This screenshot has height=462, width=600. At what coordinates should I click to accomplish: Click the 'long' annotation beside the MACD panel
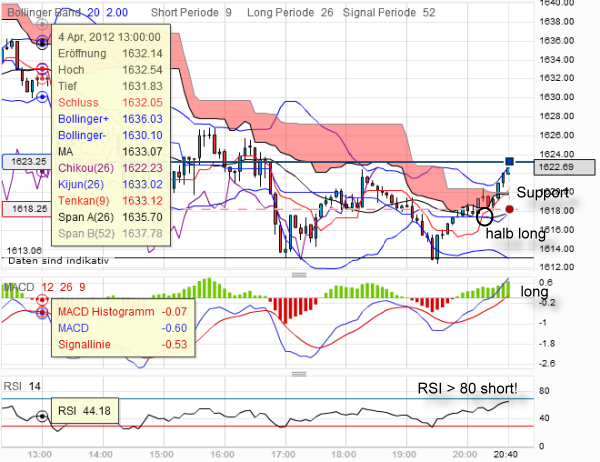(x=535, y=292)
